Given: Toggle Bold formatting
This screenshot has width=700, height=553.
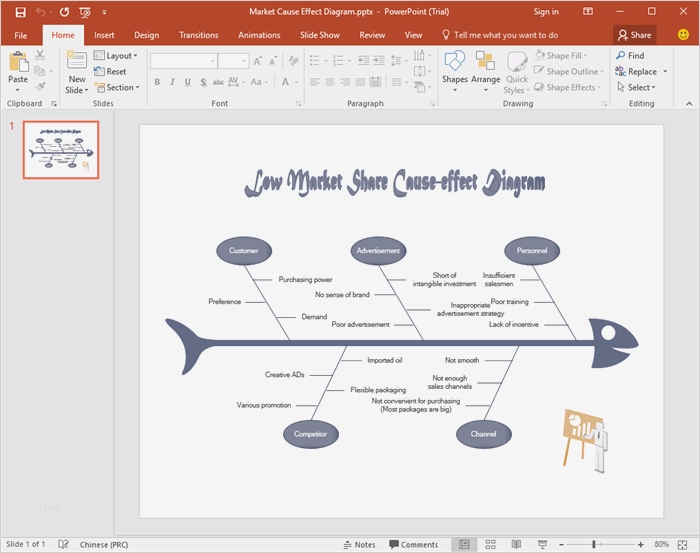Looking at the screenshot, I should (x=157, y=82).
